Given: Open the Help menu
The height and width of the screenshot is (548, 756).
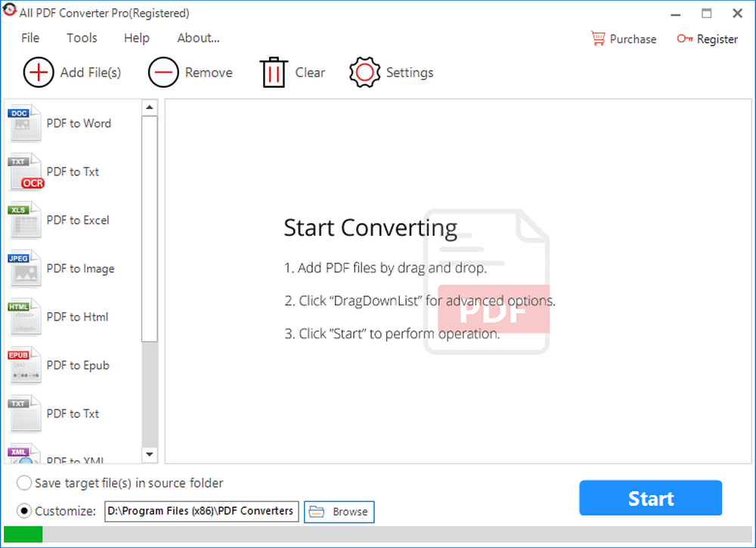Looking at the screenshot, I should tap(136, 38).
